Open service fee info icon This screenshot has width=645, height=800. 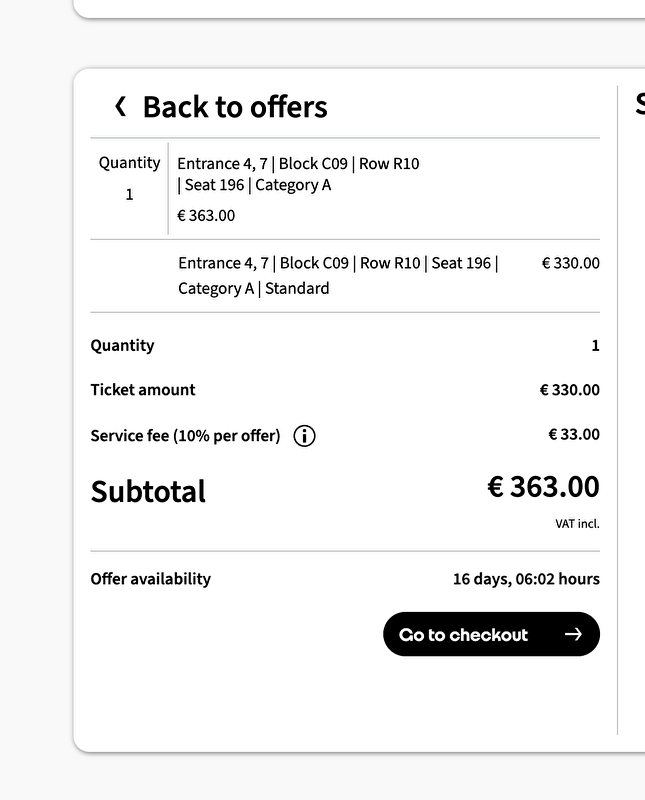click(304, 436)
